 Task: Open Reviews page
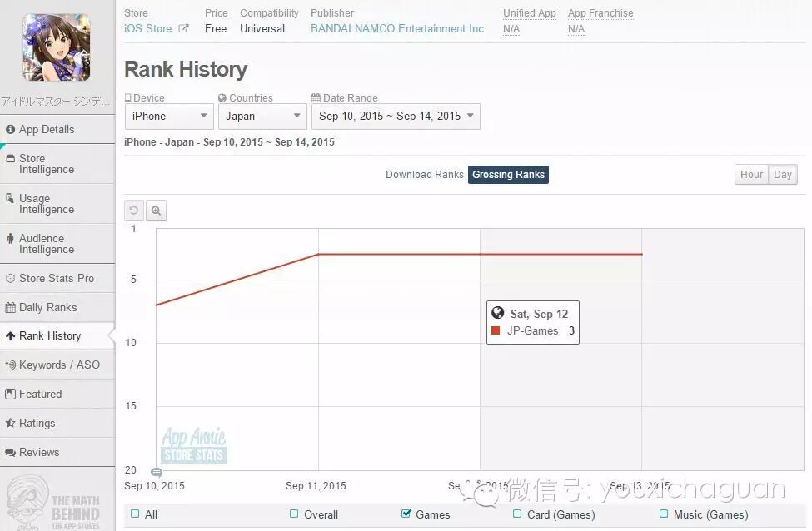pos(57,452)
